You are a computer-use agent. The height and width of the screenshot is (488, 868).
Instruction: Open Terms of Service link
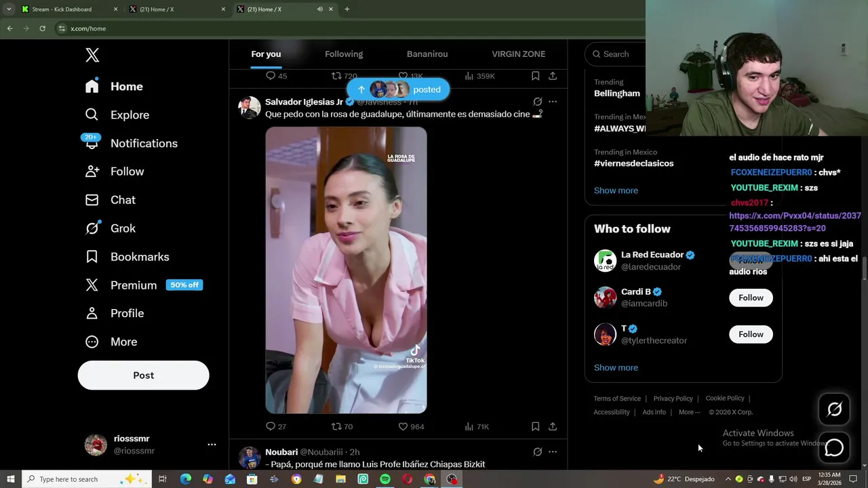tap(617, 399)
